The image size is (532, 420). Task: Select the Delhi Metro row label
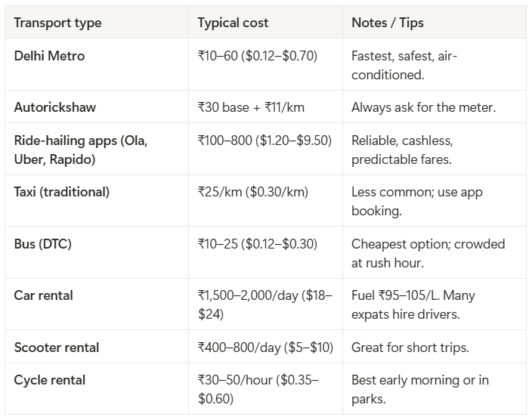49,57
